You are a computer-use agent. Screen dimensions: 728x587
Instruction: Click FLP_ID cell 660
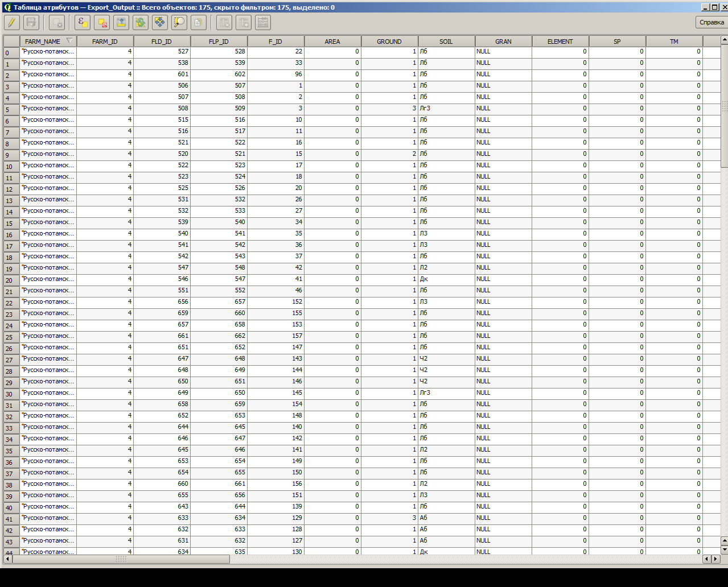coord(219,313)
